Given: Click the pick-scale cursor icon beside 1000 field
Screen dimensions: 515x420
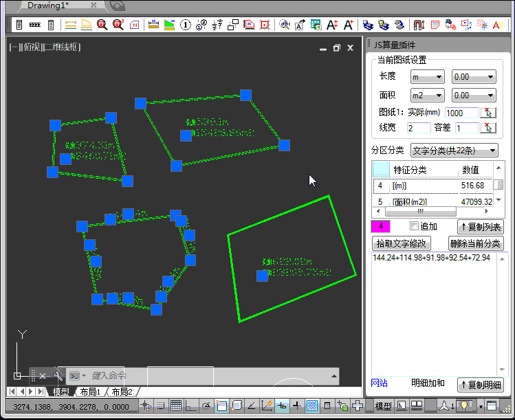Looking at the screenshot, I should click(489, 113).
